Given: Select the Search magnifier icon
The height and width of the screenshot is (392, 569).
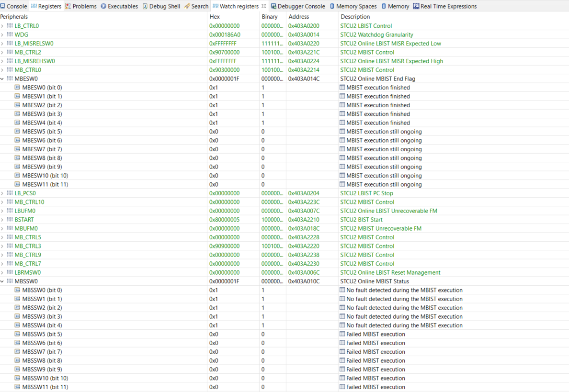Looking at the screenshot, I should coord(187,6).
